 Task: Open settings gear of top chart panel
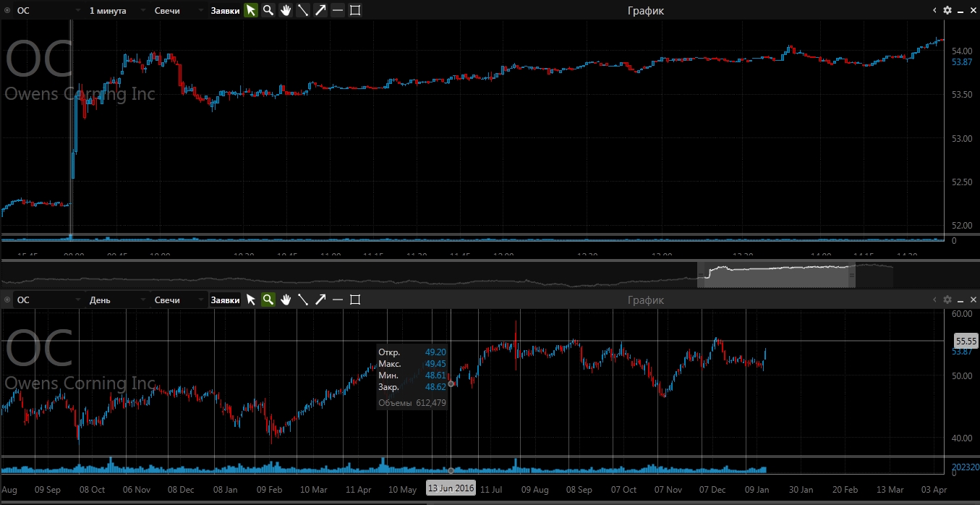click(947, 11)
